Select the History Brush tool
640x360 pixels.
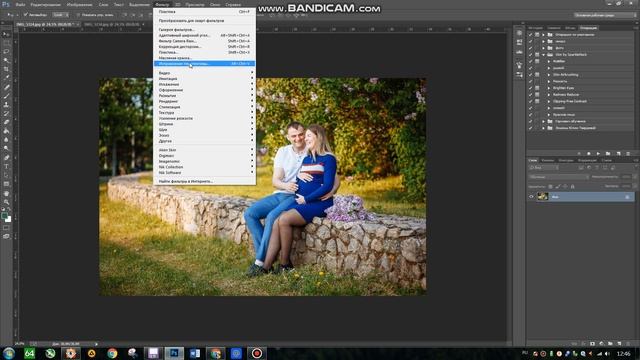pos(6,113)
